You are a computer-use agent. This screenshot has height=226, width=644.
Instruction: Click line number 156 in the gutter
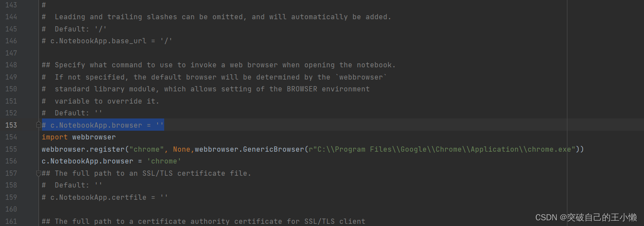pyautogui.click(x=11, y=161)
